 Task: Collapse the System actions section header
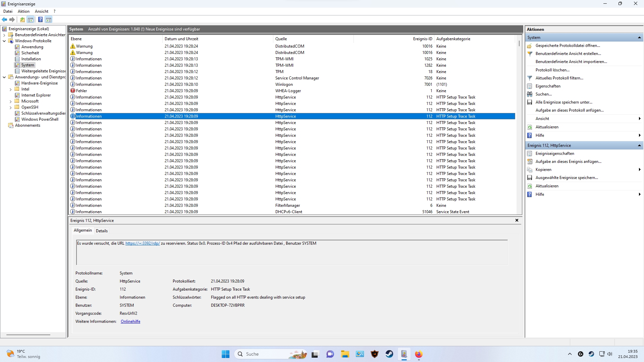click(x=639, y=38)
